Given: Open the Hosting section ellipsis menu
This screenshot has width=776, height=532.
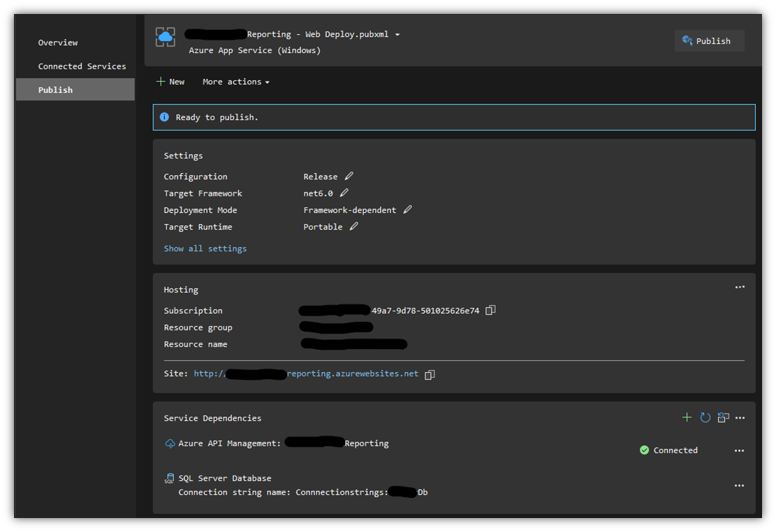Looking at the screenshot, I should tap(740, 287).
